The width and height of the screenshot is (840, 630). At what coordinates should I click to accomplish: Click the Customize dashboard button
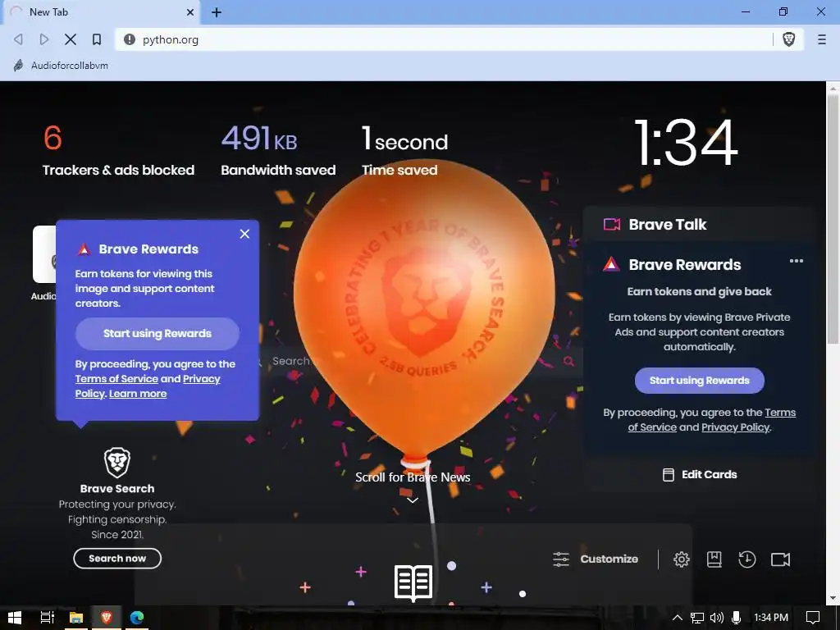point(596,559)
